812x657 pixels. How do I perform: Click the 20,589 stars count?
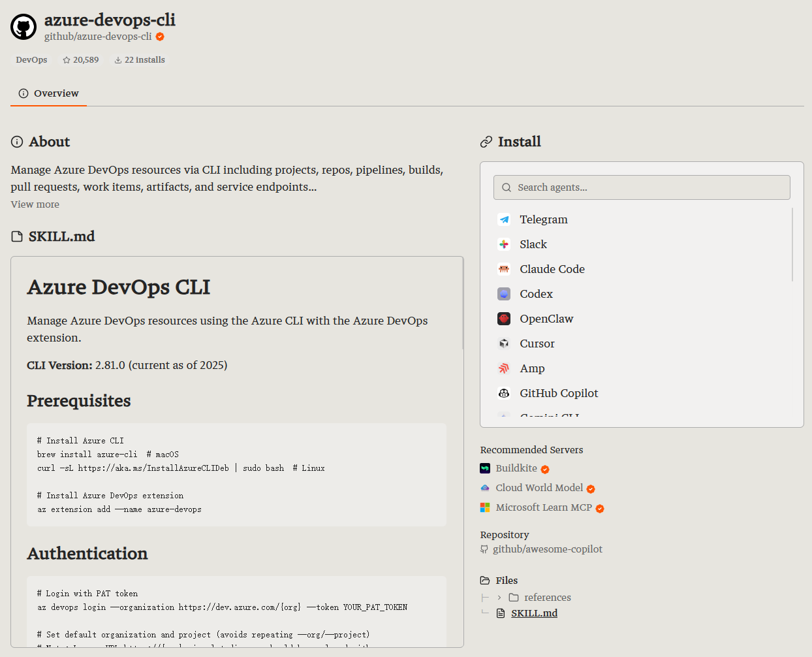coord(86,60)
